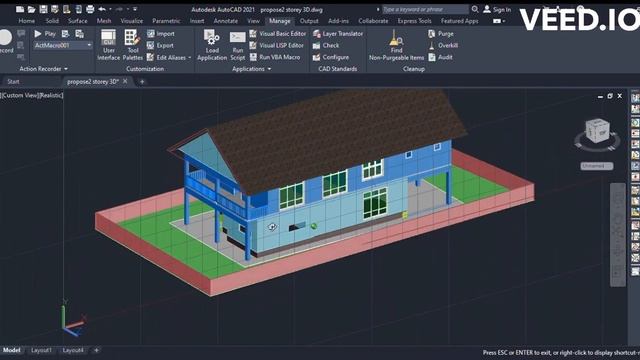The height and width of the screenshot is (360, 640).
Task: Click Run VBA Macro
Action: tap(275, 57)
